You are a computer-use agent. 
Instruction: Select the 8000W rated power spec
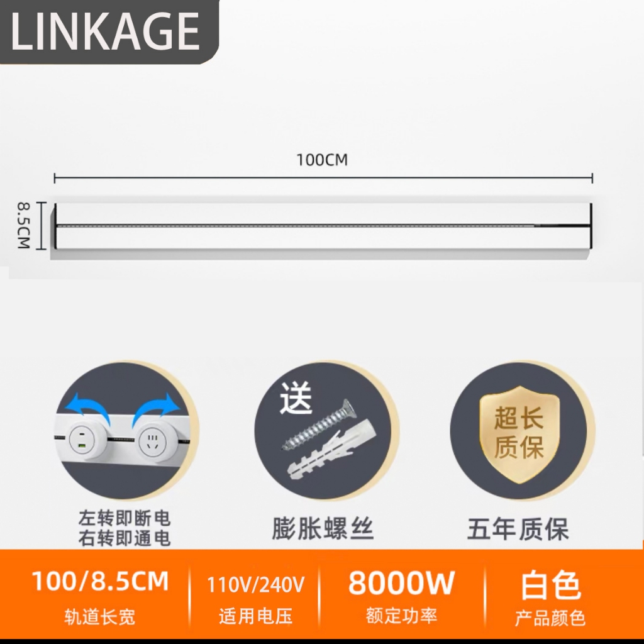point(401,595)
